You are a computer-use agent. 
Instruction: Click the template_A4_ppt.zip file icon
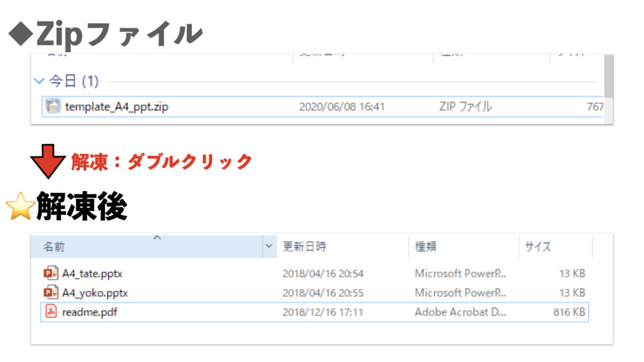53,106
